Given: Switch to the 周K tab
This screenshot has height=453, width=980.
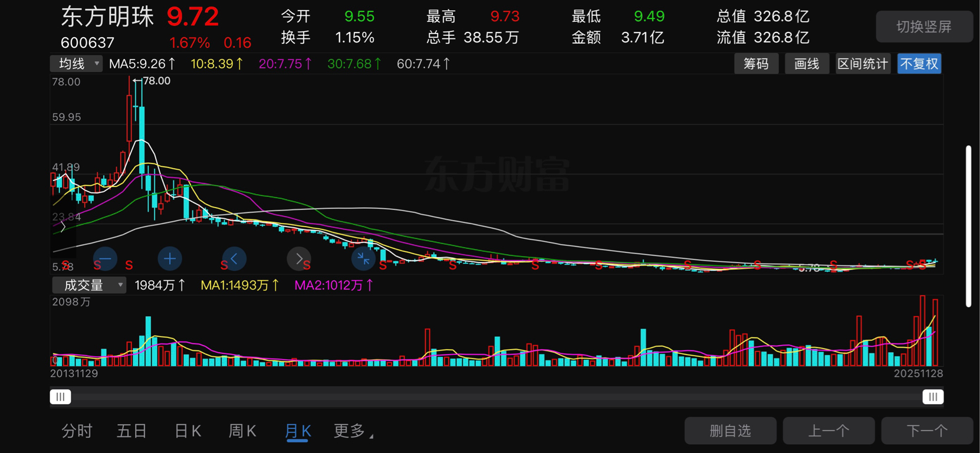Looking at the screenshot, I should [242, 431].
